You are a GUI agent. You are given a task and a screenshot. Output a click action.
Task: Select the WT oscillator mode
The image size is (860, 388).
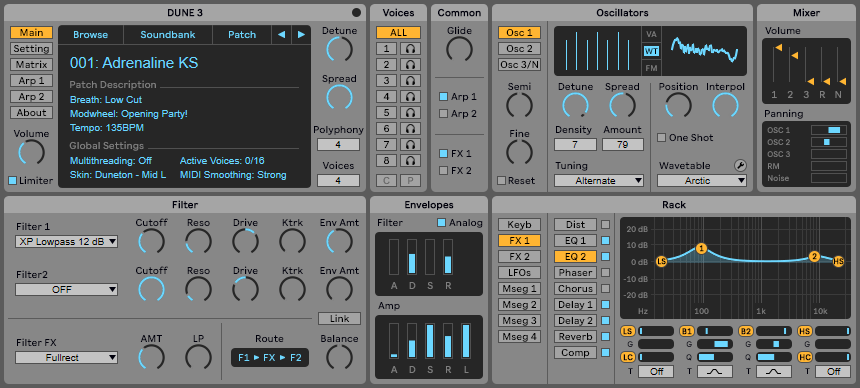(x=651, y=51)
